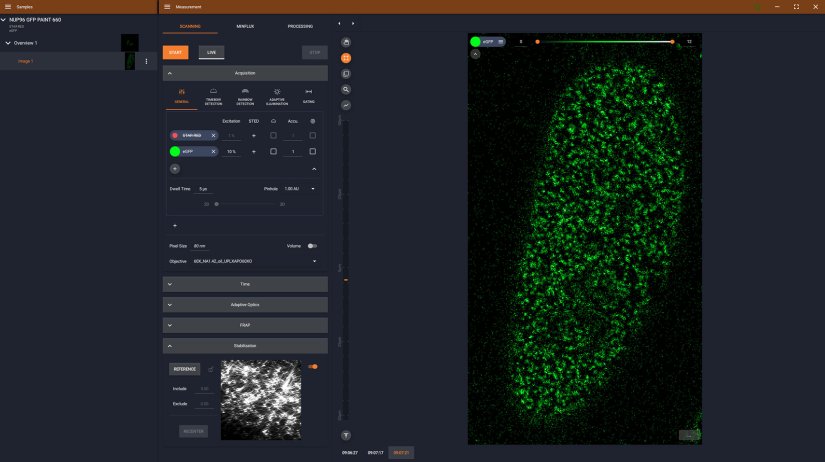Image resolution: width=825 pixels, height=462 pixels.
Task: Switch to the SCANNING tab
Action: 190,26
